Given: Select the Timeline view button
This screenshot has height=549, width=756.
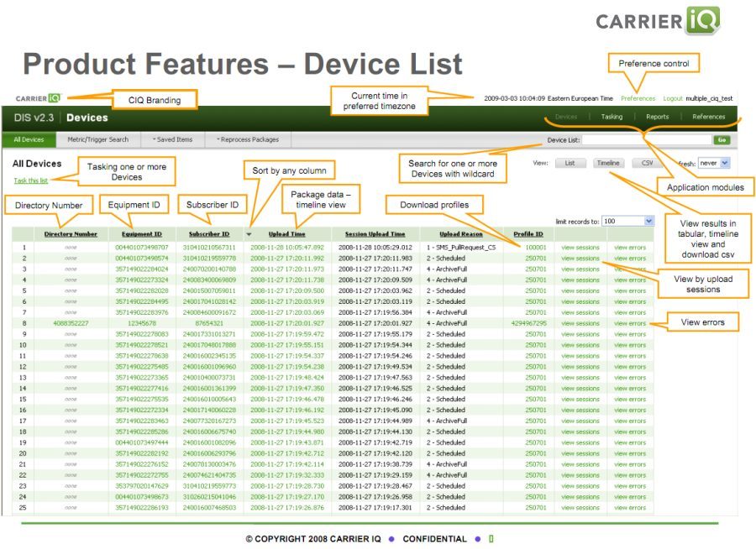Looking at the screenshot, I should (x=607, y=163).
